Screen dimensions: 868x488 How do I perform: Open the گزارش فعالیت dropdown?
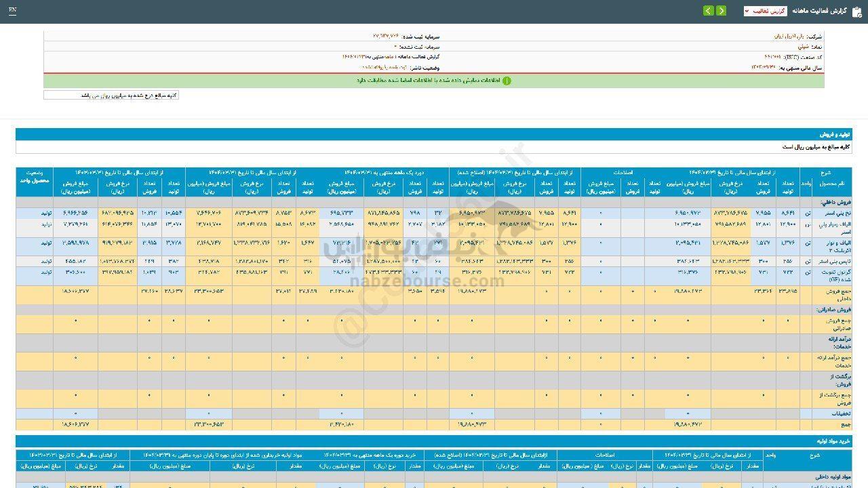765,11
